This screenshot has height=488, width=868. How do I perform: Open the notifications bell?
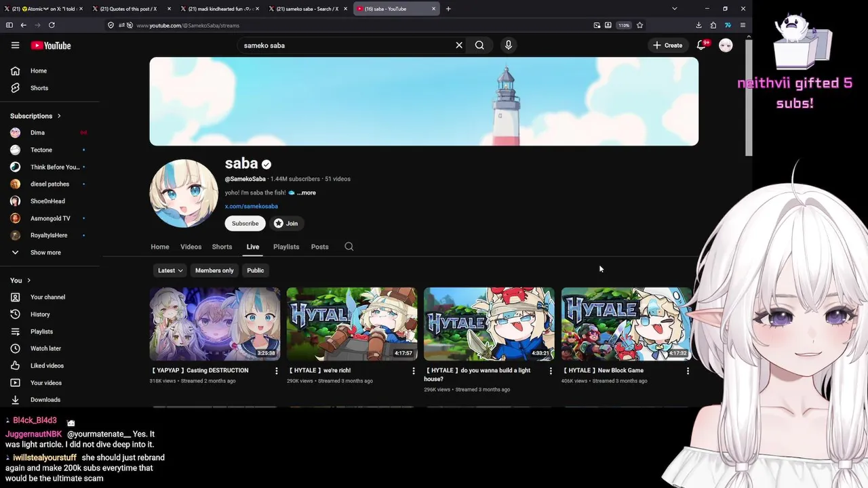coord(702,45)
